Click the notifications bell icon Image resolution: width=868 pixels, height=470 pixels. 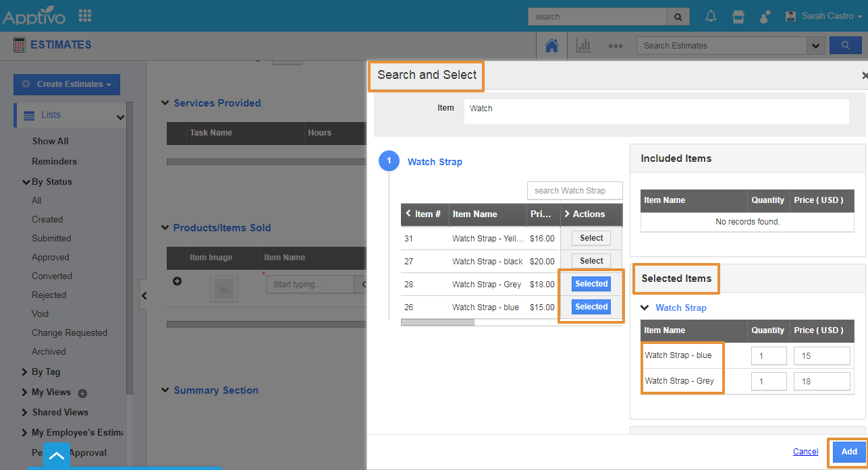[711, 16]
